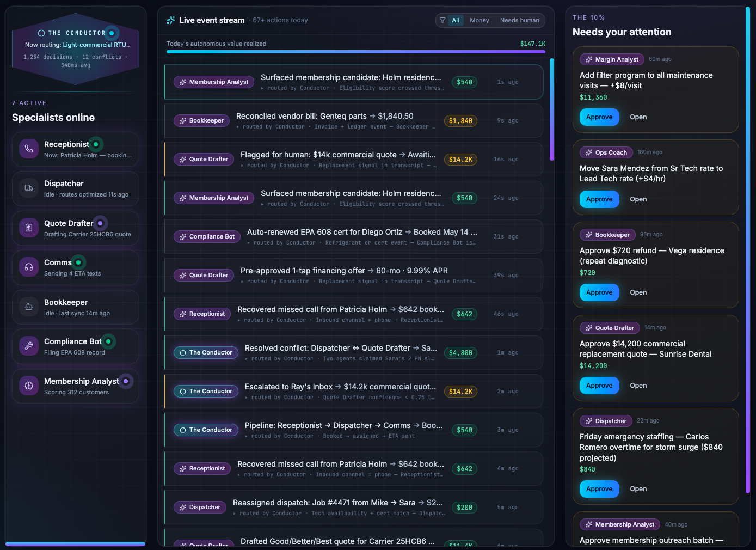756x550 pixels.
Task: Approve the Sunrise Dental commercial quote
Action: (x=599, y=386)
